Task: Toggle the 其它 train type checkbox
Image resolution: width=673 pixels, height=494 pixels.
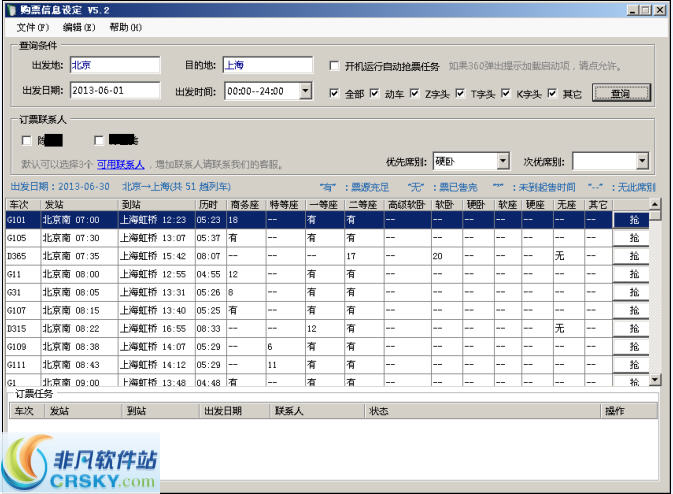Action: 552,93
